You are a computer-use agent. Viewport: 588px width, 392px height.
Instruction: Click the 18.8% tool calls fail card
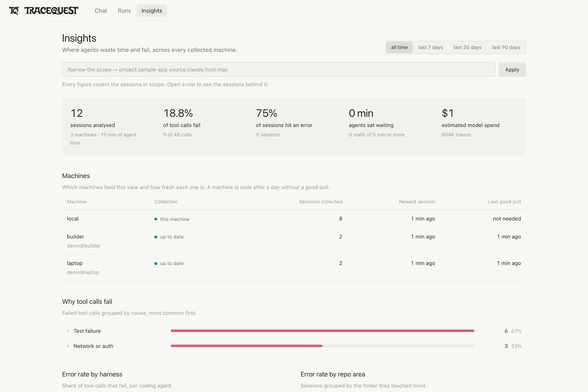tap(201, 127)
